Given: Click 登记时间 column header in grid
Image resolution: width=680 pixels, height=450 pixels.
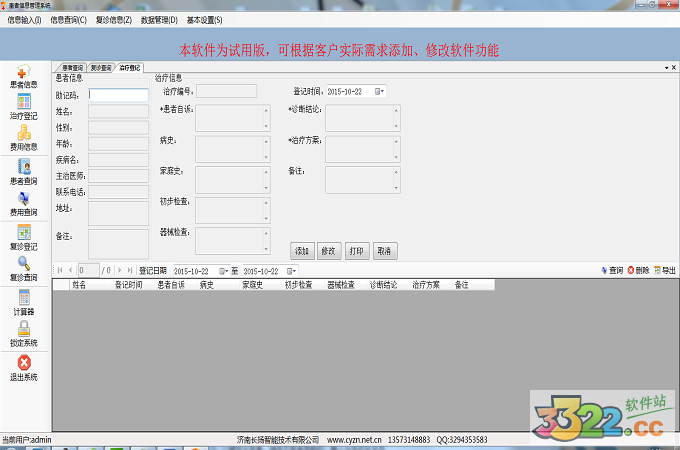Looking at the screenshot, I should pos(133,284).
